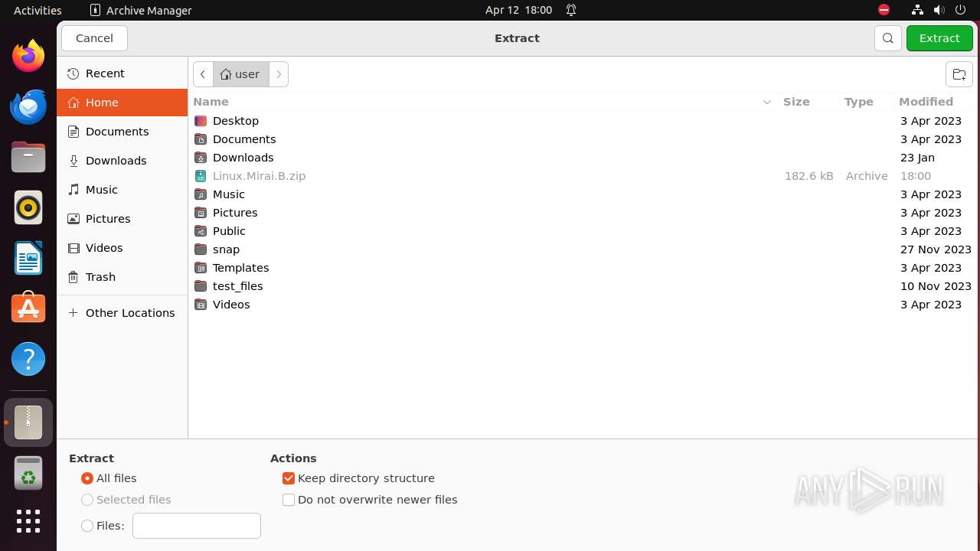Open Pictures in the sidebar
Viewport: 980px width, 551px height.
click(122, 219)
